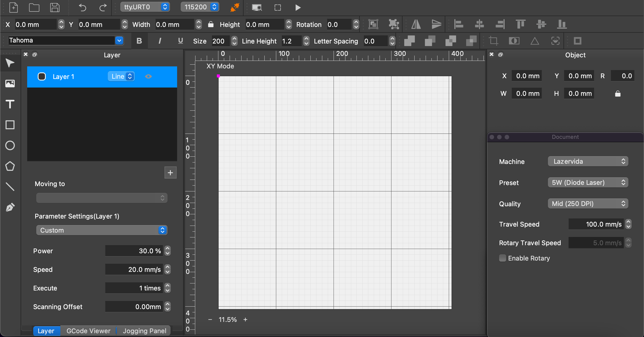Apply the union boolean operation
This screenshot has height=337, width=644.
tap(409, 41)
